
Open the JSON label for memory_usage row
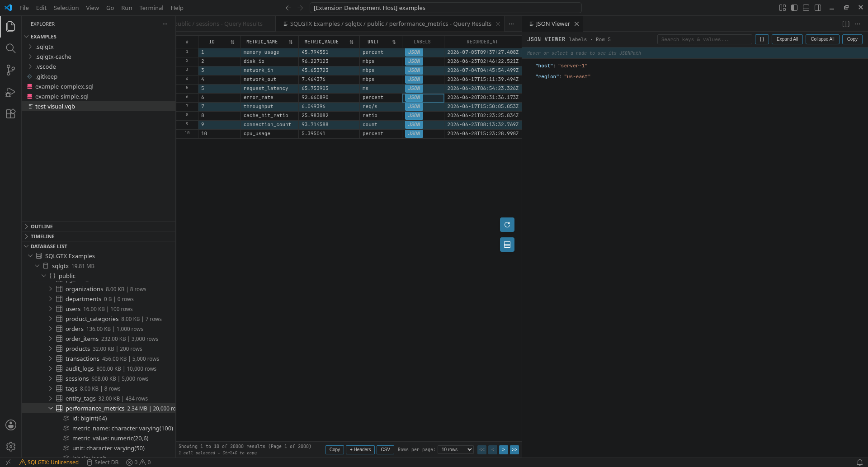[x=414, y=52]
